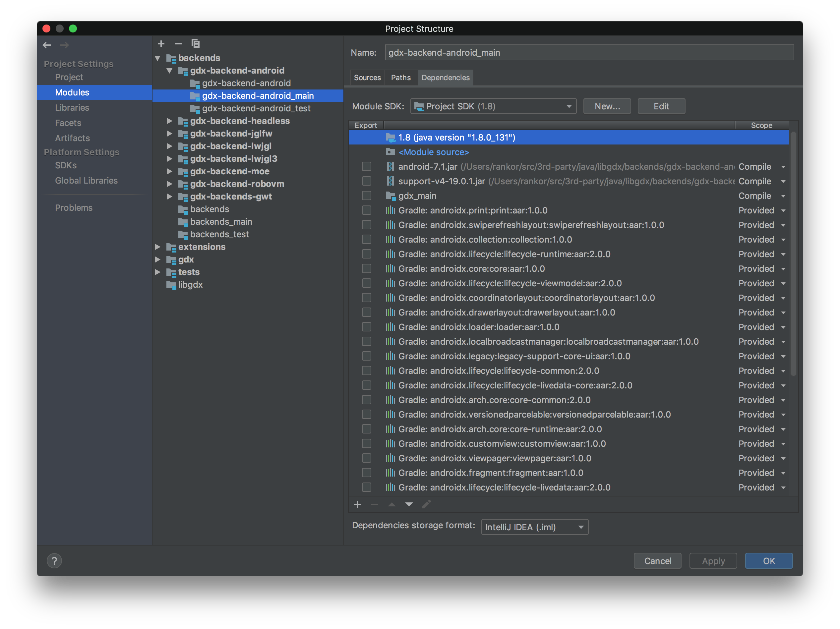The height and width of the screenshot is (629, 840).
Task: Check Export for the gdx_main dependency
Action: pyautogui.click(x=366, y=196)
